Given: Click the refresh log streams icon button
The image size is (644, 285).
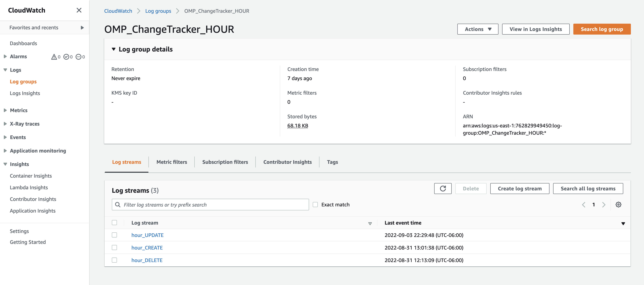Looking at the screenshot, I should click(x=443, y=189).
